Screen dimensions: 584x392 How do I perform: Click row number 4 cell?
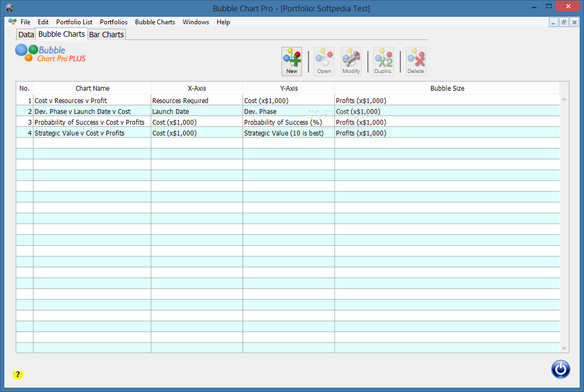pyautogui.click(x=25, y=133)
